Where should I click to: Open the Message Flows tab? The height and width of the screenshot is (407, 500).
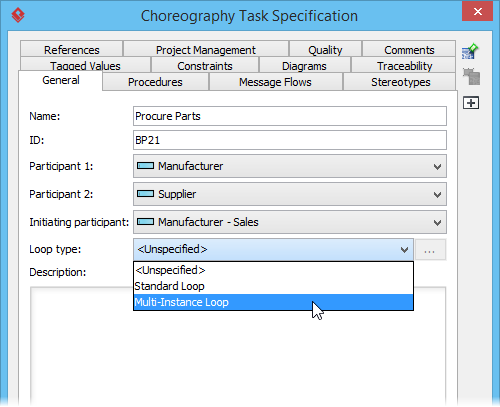pyautogui.click(x=275, y=82)
